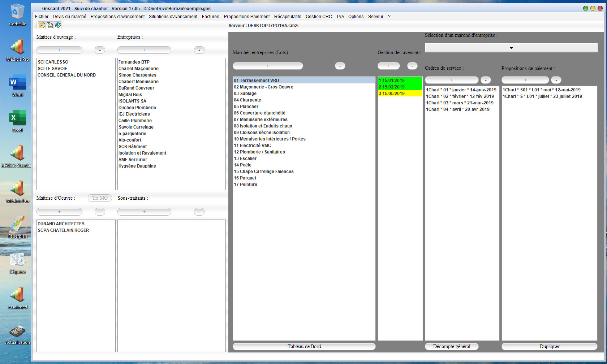Select lot 04 Charpente
The height and width of the screenshot is (364, 607).
(304, 100)
